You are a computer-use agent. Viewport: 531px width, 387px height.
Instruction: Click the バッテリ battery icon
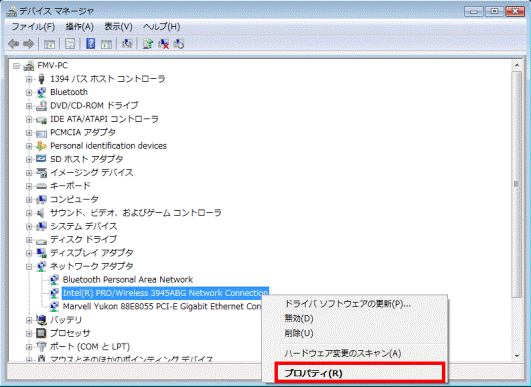(41, 320)
